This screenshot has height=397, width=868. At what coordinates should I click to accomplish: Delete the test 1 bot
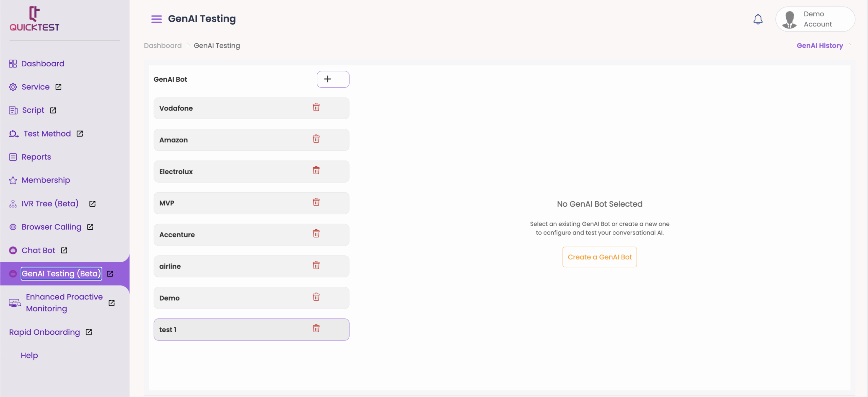coord(316,329)
